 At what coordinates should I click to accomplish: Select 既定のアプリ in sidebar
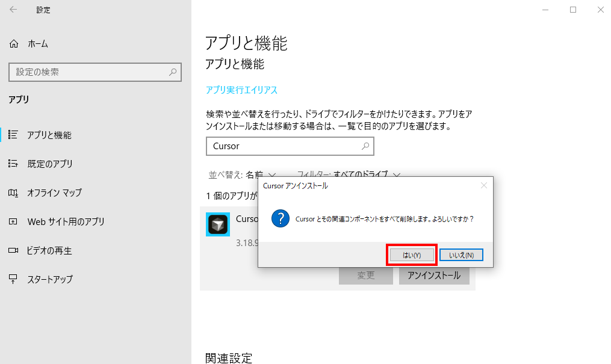50,164
